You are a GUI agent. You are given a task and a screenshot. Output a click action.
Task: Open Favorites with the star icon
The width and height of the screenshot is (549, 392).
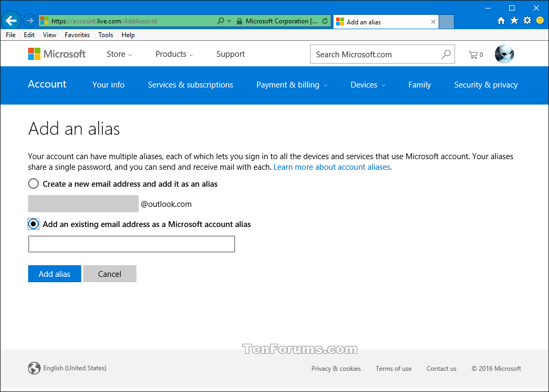point(514,21)
